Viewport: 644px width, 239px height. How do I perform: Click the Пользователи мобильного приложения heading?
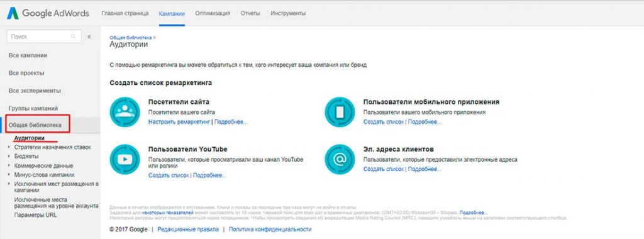431,102
